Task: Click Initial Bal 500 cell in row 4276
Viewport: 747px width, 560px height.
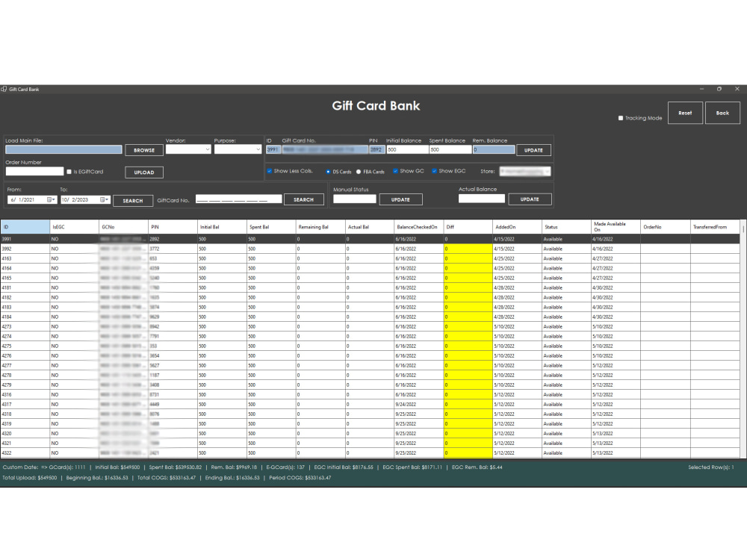Action: pyautogui.click(x=222, y=355)
